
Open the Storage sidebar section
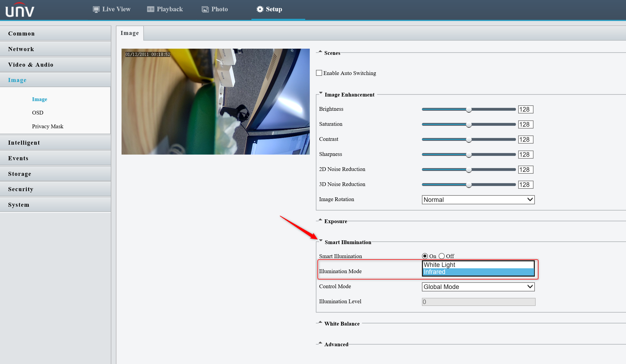click(x=55, y=174)
